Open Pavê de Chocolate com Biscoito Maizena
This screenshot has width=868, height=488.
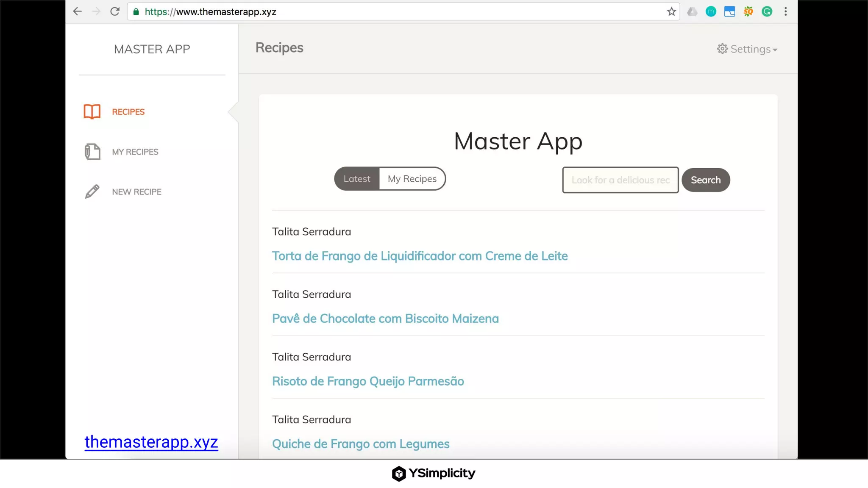pyautogui.click(x=385, y=319)
